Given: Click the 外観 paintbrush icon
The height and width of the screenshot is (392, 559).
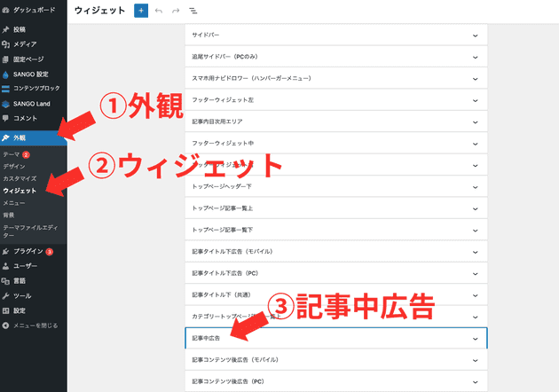Looking at the screenshot, I should (x=5, y=138).
